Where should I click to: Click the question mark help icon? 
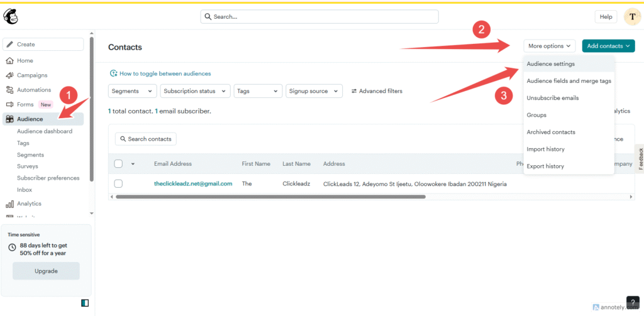633,302
